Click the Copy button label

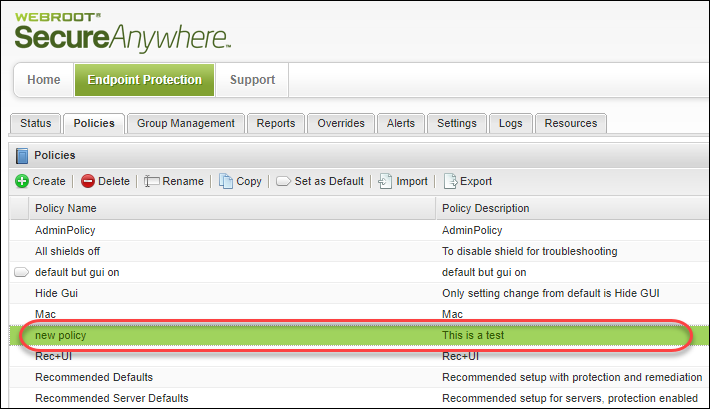(249, 181)
